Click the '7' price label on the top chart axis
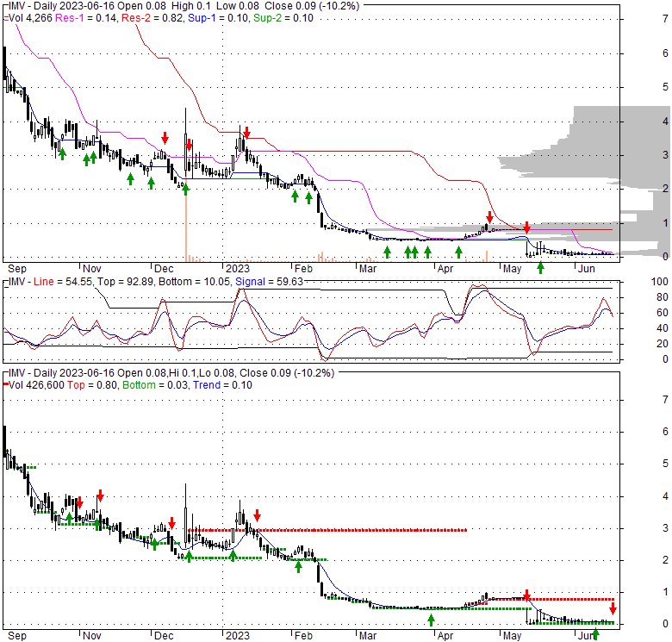Viewport: 672px width, 642px height. (x=665, y=19)
